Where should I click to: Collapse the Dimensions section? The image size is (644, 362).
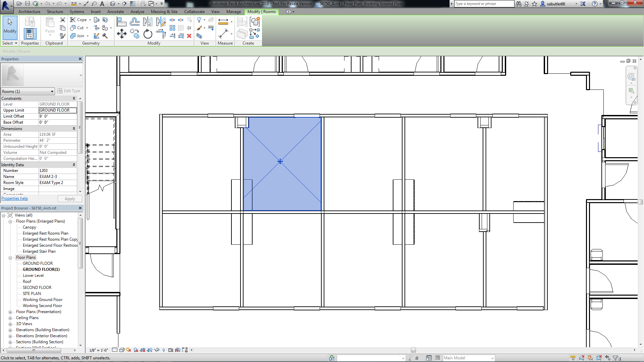click(74, 129)
